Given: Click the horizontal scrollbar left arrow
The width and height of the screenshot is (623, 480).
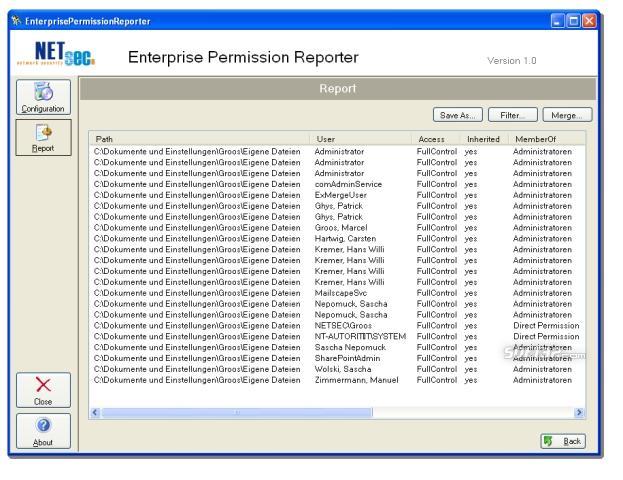Looking at the screenshot, I should coord(95,412).
